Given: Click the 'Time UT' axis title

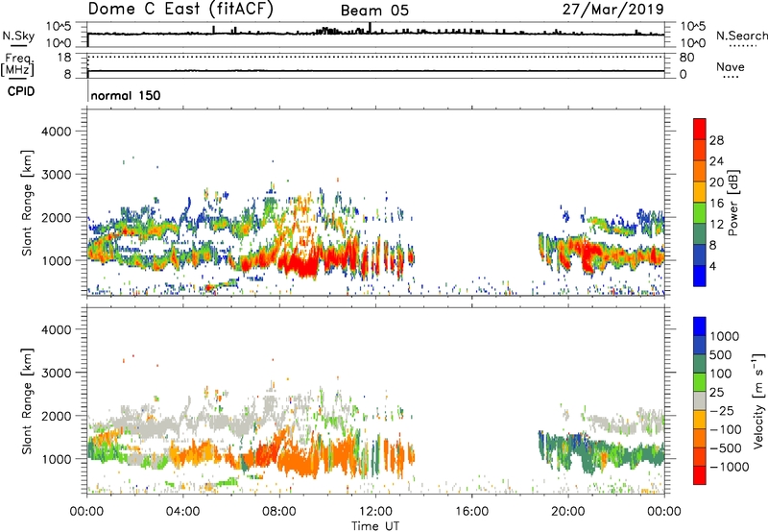Looking at the screenshot, I should [375, 526].
